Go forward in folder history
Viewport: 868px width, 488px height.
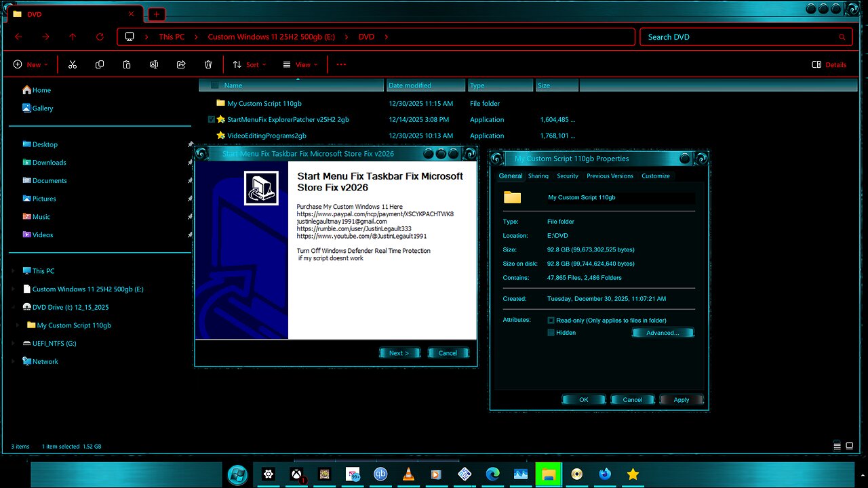[45, 37]
